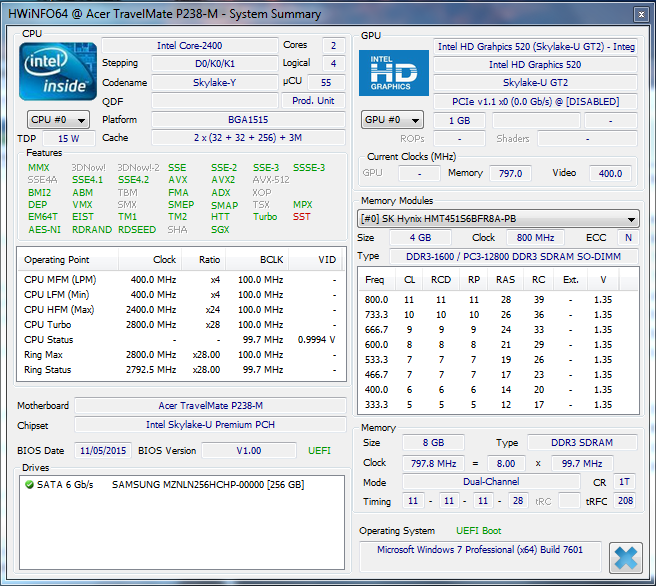Click the AVX2 feature flag
This screenshot has width=656, height=586.
(x=223, y=180)
